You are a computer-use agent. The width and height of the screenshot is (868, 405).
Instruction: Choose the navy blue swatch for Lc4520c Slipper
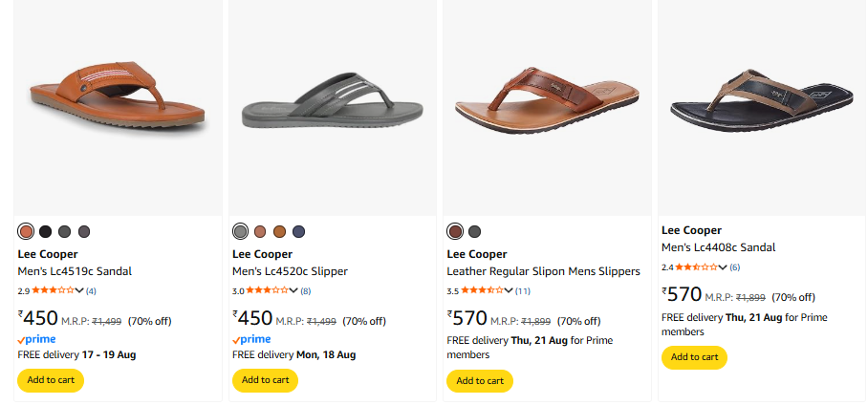click(x=298, y=231)
